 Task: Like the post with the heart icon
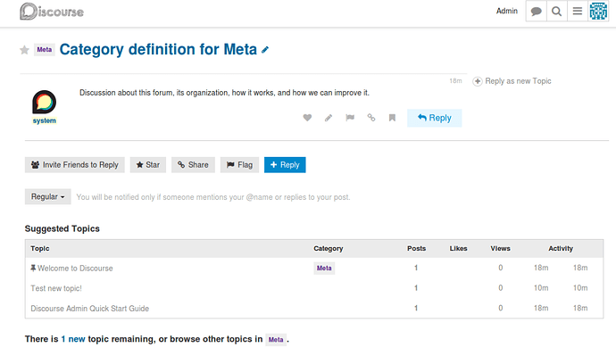click(307, 118)
